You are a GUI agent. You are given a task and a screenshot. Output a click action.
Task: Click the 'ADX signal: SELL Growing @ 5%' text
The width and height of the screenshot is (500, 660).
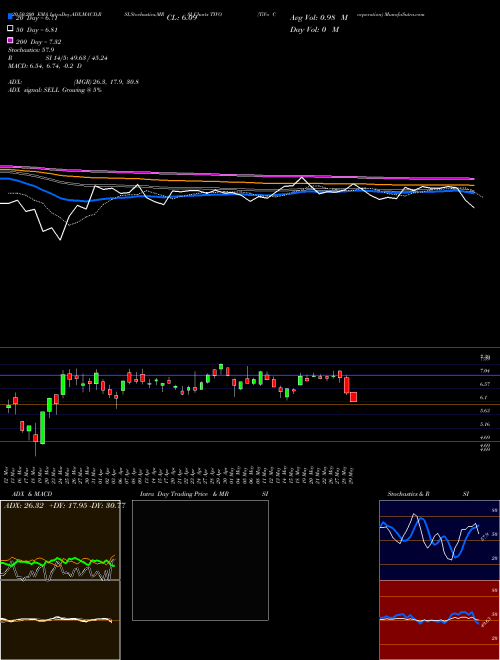(x=55, y=90)
